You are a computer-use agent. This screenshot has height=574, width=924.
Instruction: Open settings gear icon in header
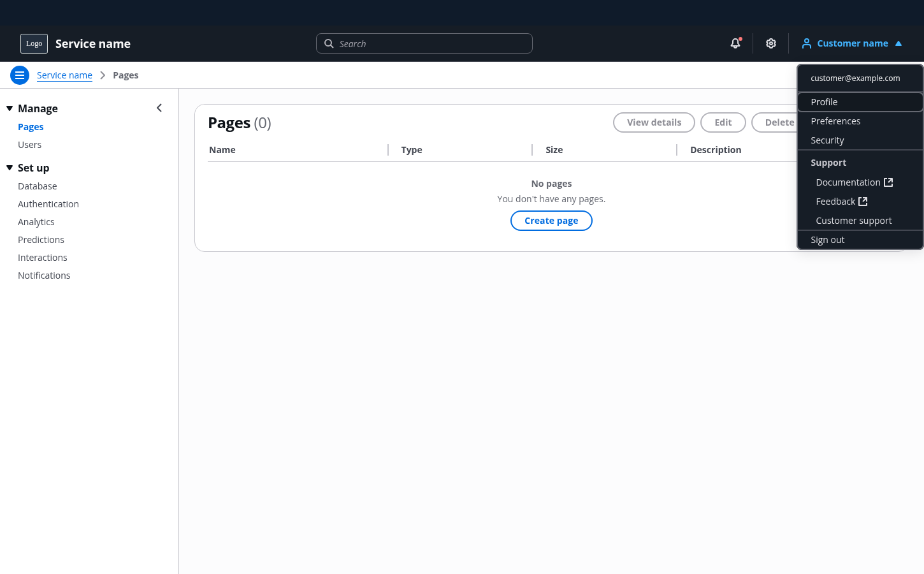point(771,43)
